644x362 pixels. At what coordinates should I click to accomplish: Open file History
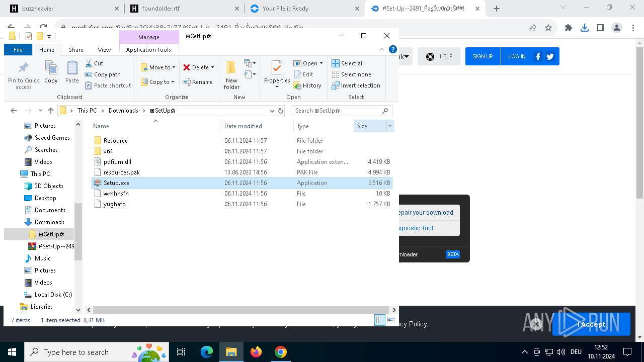(307, 85)
